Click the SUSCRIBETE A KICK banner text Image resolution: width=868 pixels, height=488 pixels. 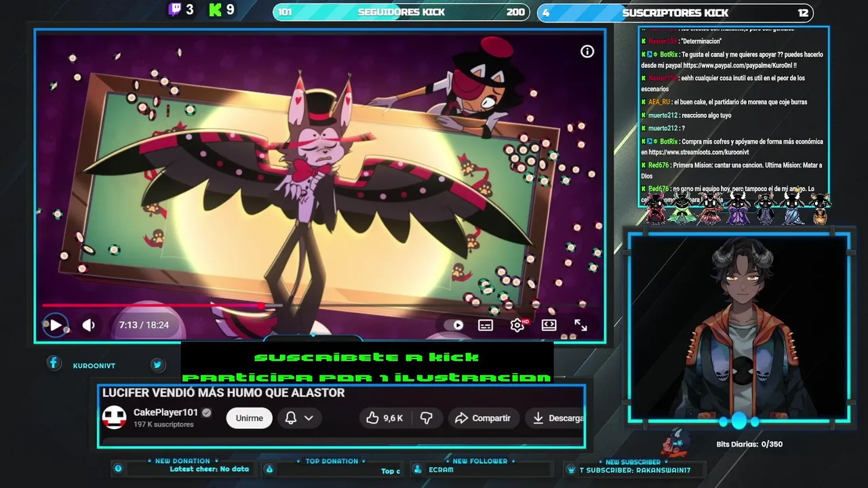point(367,357)
